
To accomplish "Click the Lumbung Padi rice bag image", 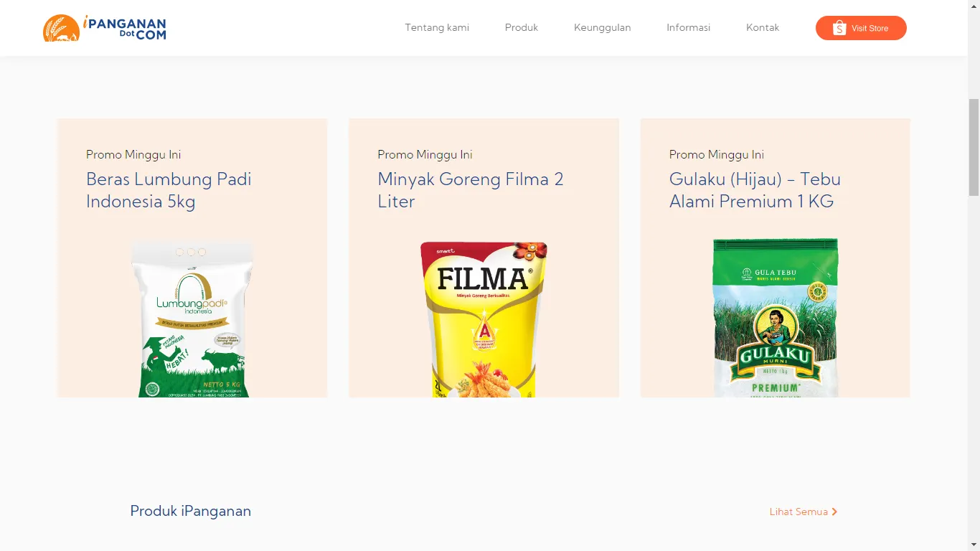I will point(192,319).
